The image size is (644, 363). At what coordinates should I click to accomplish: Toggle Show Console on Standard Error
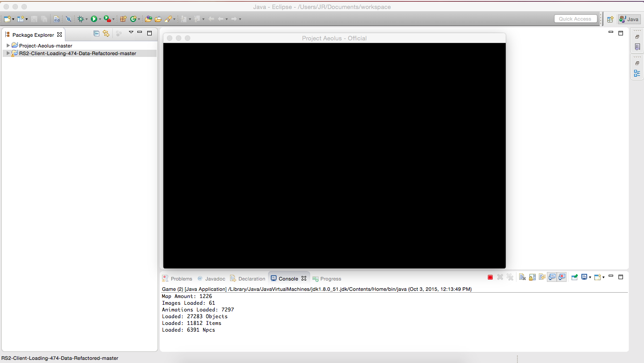562,277
